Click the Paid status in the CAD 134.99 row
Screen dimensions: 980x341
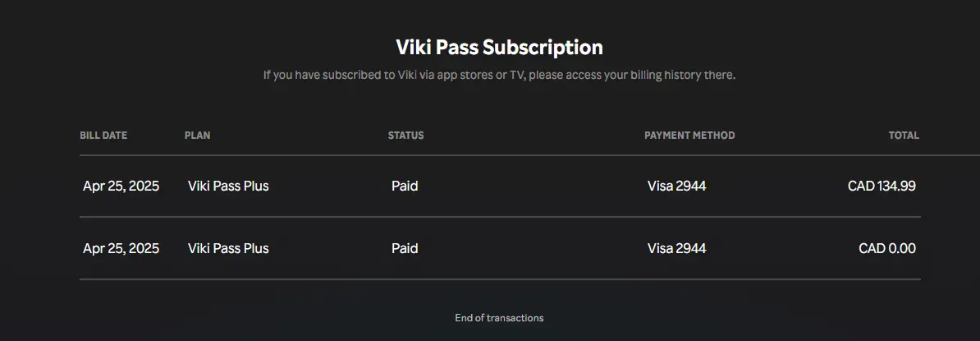click(405, 186)
